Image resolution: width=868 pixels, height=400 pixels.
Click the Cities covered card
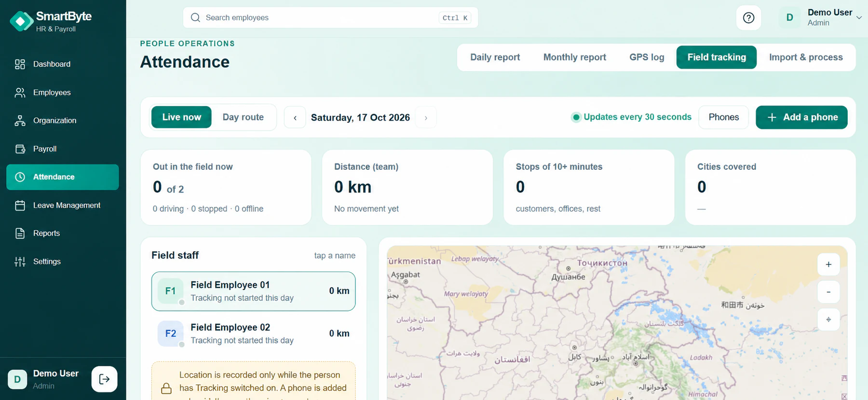coord(771,187)
